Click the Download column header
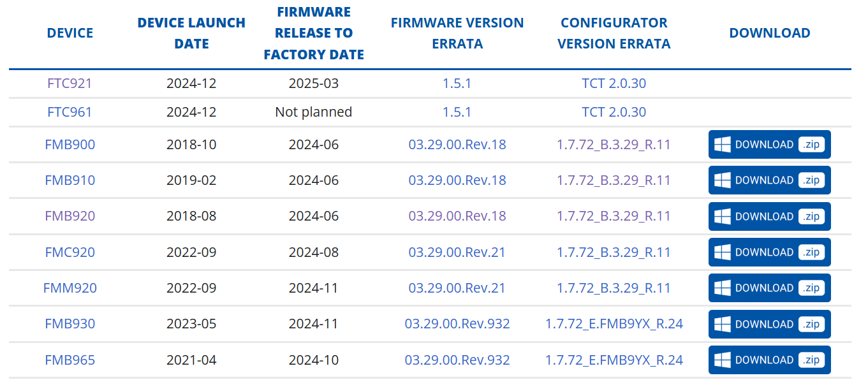The image size is (868, 387). tap(770, 33)
